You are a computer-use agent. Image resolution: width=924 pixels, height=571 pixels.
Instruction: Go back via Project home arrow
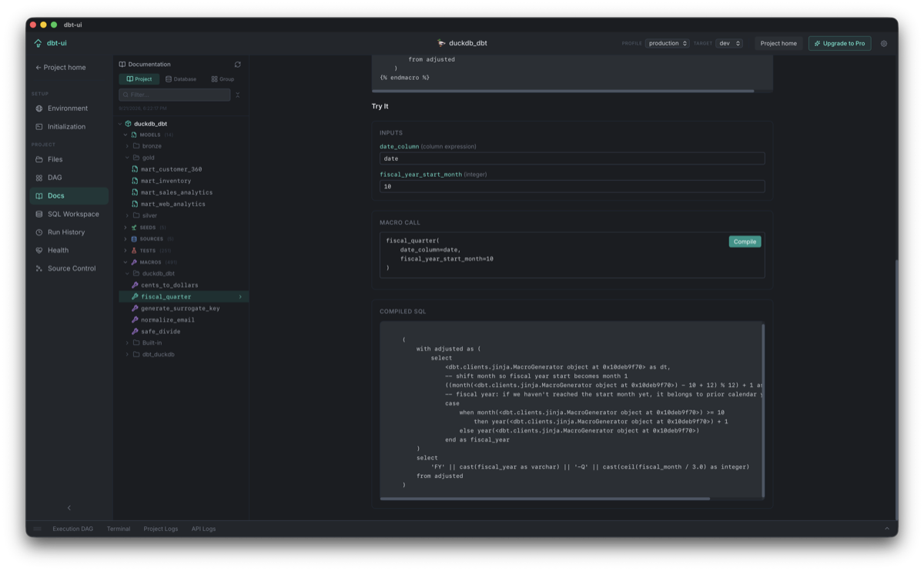(60, 68)
